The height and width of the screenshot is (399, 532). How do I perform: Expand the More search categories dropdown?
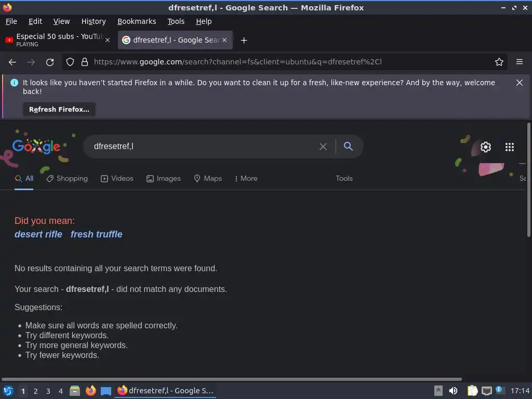tap(246, 179)
